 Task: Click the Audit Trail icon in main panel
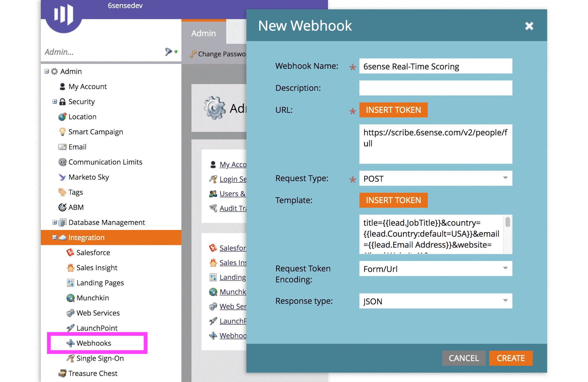pos(213,208)
